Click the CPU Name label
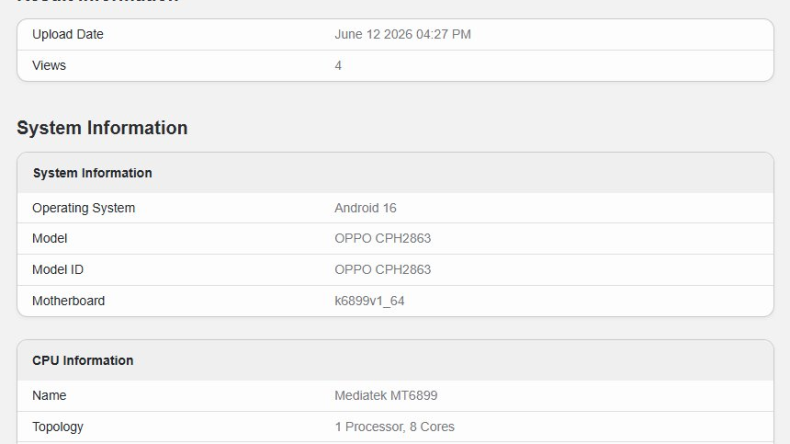 tap(49, 396)
